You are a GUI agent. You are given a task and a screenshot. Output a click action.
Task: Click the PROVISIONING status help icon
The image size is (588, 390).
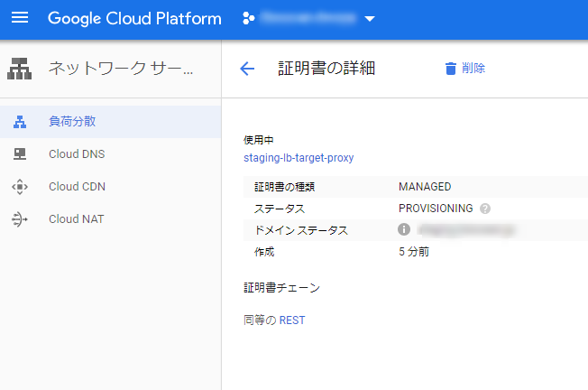point(485,209)
